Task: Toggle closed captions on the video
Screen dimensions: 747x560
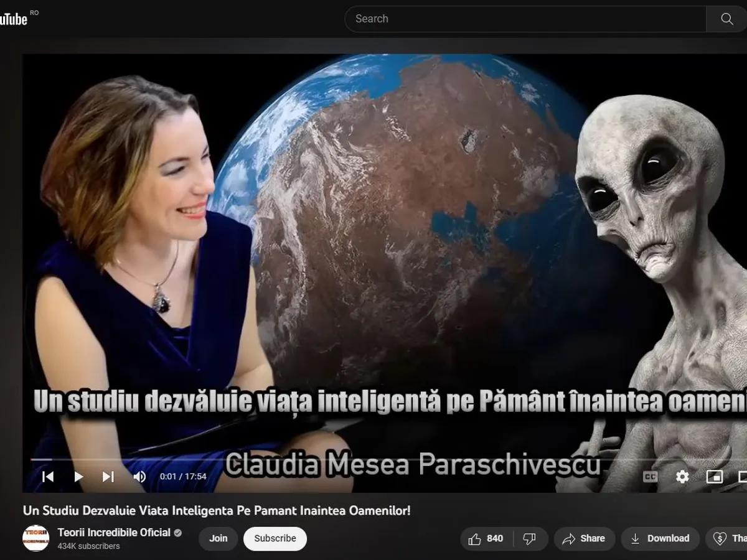Action: point(651,477)
